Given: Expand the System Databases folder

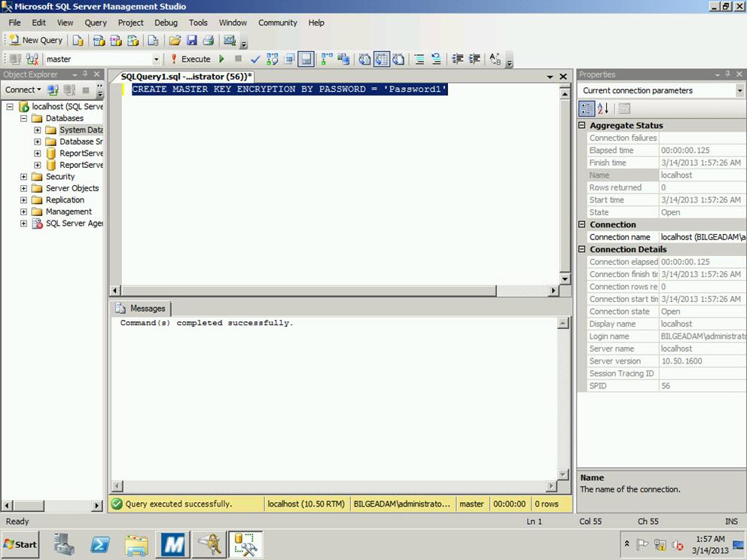Looking at the screenshot, I should [38, 130].
